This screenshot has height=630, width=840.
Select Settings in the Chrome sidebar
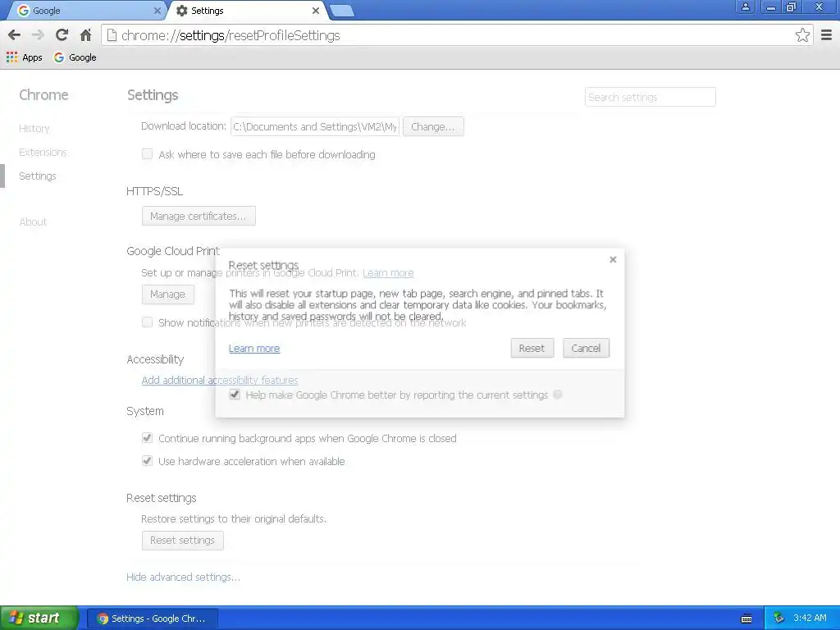[38, 176]
